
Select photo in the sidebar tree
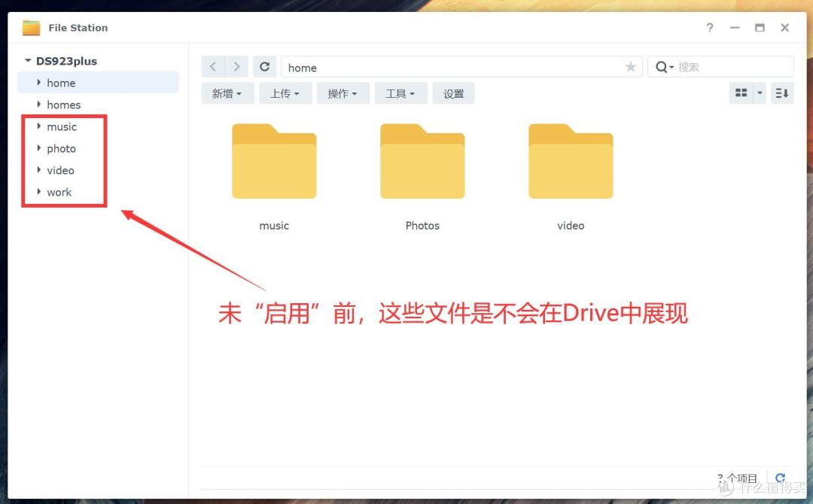click(61, 149)
